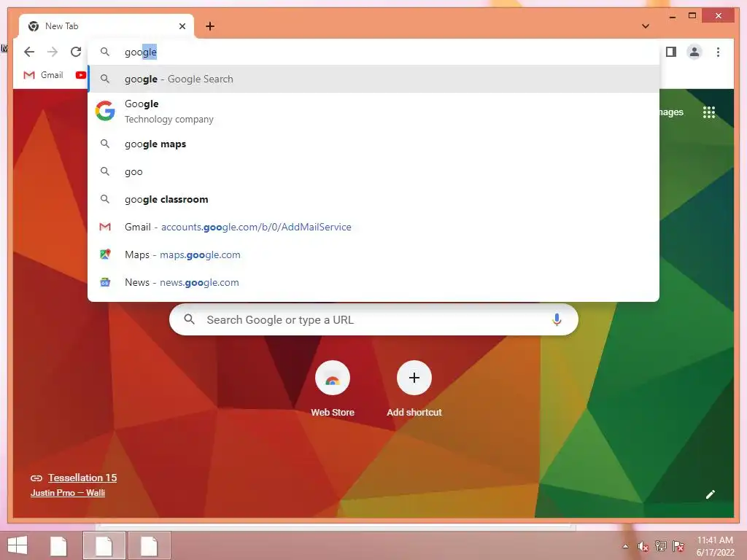Click the address bar text field
Image resolution: width=747 pixels, height=560 pixels.
pyautogui.click(x=373, y=52)
